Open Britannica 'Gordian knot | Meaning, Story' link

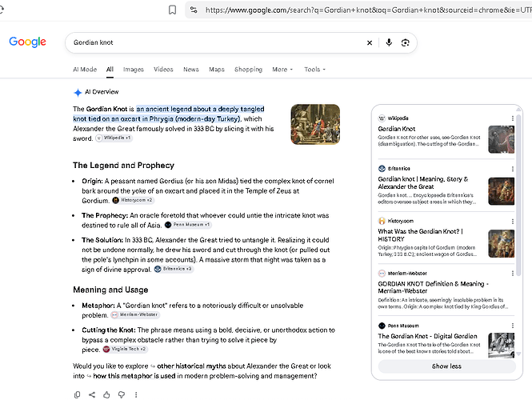[423, 183]
